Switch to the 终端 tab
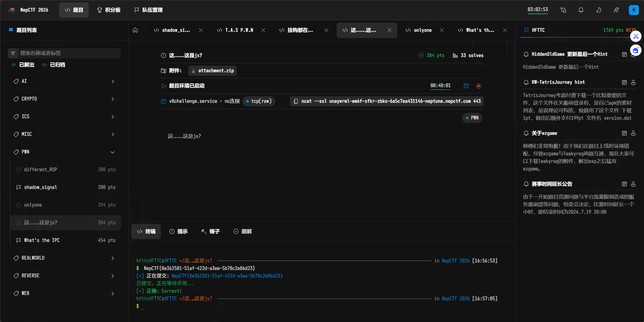The height and width of the screenshot is (322, 644). (x=146, y=232)
